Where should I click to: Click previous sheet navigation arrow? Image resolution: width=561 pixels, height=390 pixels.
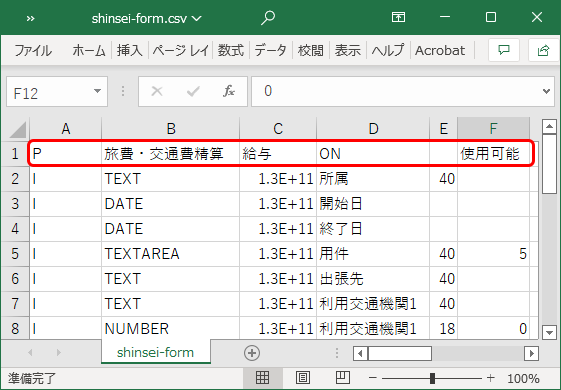pyautogui.click(x=30, y=353)
